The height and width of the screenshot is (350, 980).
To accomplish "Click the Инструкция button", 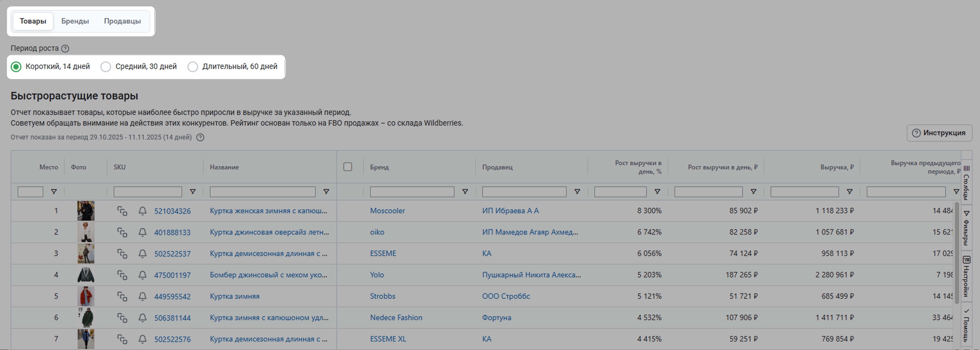I will (x=939, y=133).
